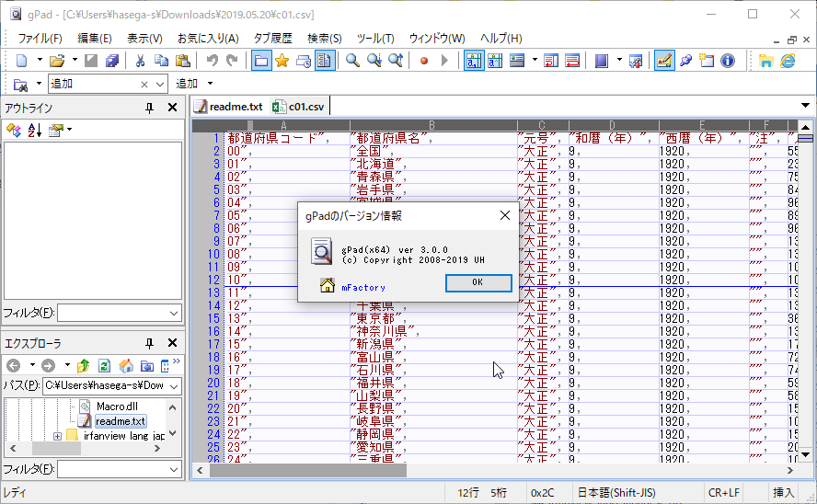
Task: Open the 検索(S) menu
Action: 324,39
